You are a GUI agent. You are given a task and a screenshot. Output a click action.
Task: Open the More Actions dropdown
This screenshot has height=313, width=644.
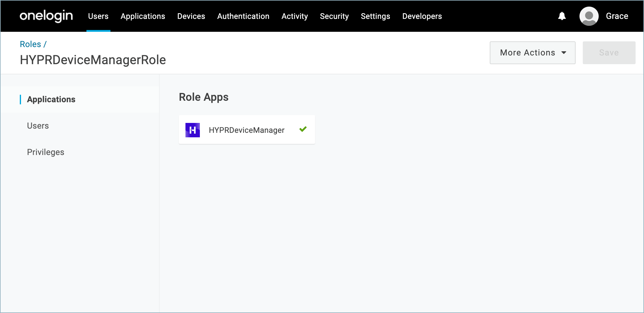[x=532, y=53]
